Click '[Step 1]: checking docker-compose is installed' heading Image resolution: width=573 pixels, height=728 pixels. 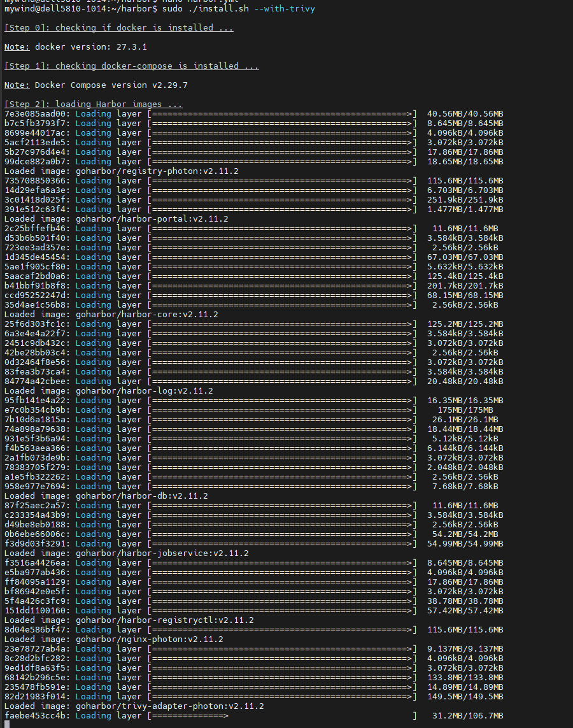click(x=132, y=66)
